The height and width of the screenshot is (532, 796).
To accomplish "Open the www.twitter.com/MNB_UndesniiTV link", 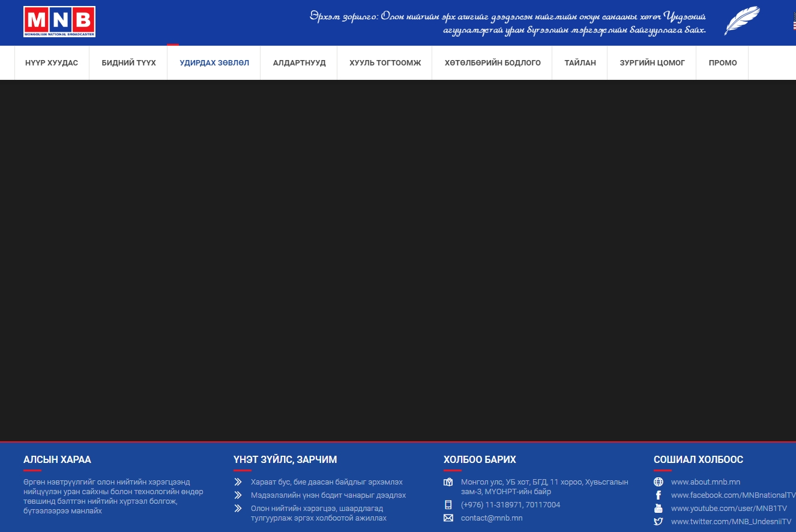I will [x=731, y=521].
